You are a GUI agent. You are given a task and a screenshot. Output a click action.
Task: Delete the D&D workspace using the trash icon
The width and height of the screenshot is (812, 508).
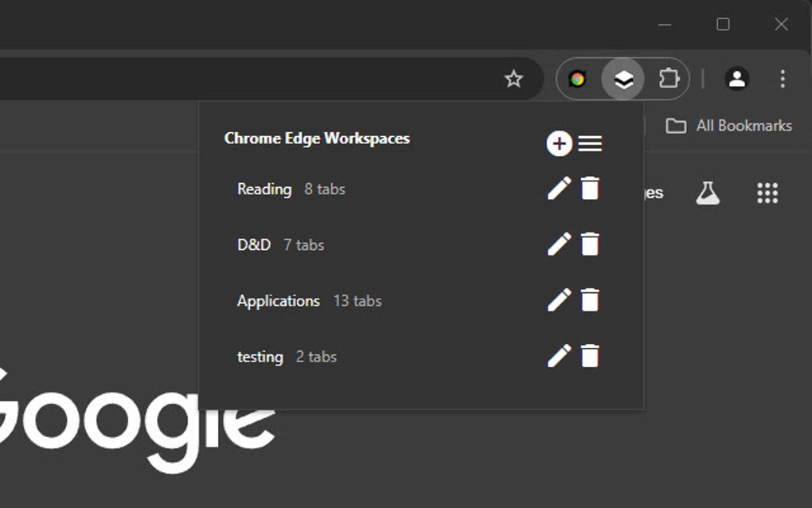coord(590,244)
